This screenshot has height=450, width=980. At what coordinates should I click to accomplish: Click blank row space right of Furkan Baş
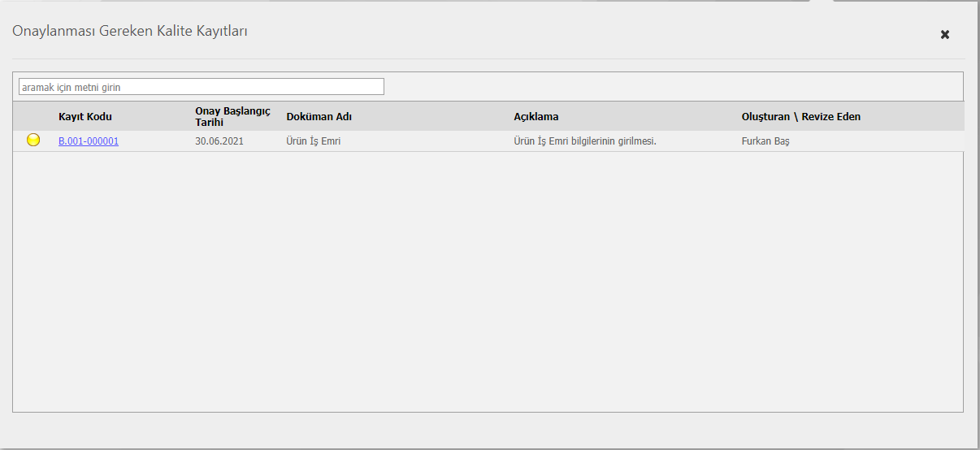[x=878, y=141]
